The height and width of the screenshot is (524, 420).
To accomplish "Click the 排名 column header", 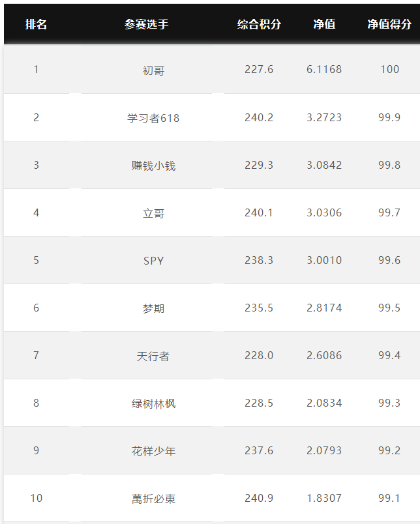I will click(x=36, y=24).
